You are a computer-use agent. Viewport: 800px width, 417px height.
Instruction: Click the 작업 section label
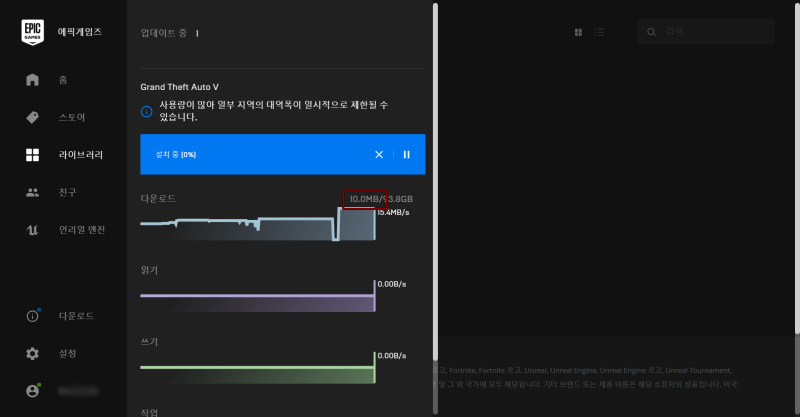pos(149,412)
